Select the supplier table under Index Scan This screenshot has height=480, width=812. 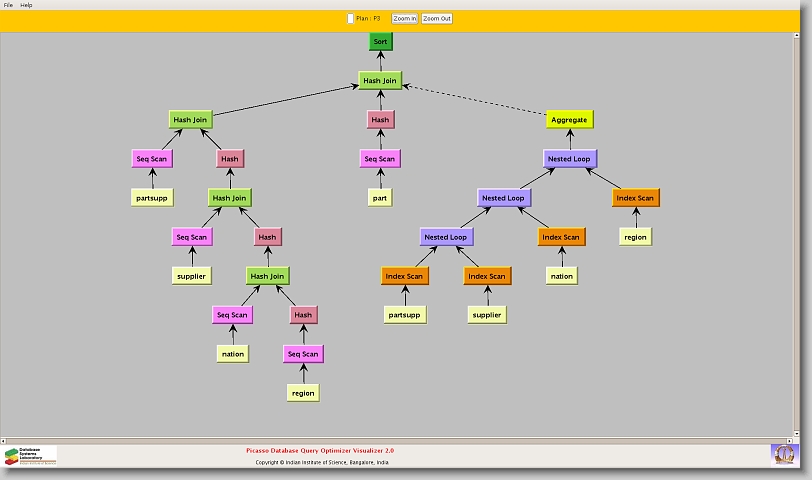point(487,315)
